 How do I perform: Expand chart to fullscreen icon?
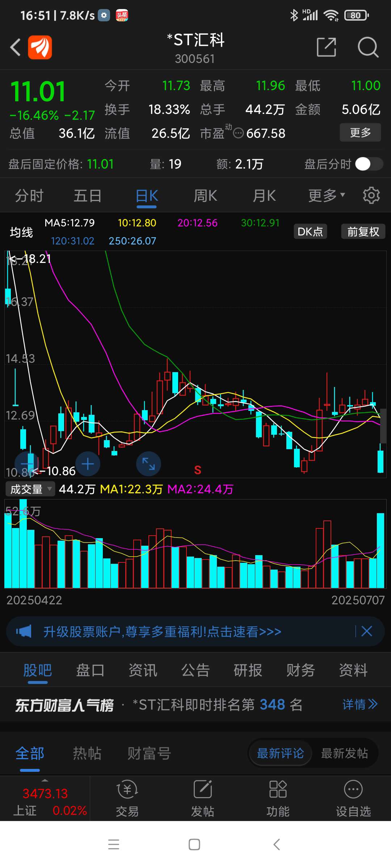(148, 464)
